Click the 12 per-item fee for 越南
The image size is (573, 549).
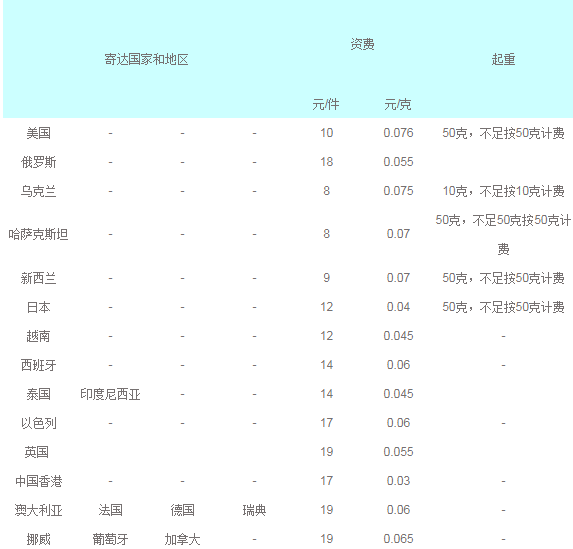coord(327,336)
